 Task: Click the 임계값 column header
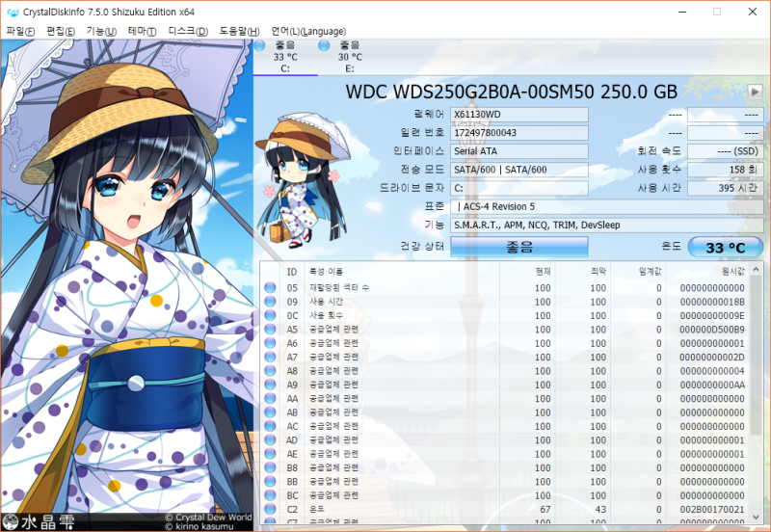click(638, 272)
